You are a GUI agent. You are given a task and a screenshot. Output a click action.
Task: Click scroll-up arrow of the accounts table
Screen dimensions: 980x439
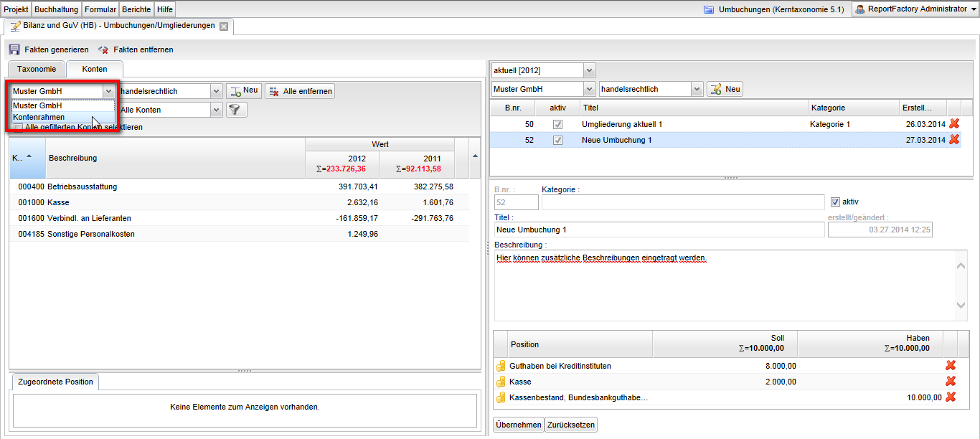[x=474, y=156]
